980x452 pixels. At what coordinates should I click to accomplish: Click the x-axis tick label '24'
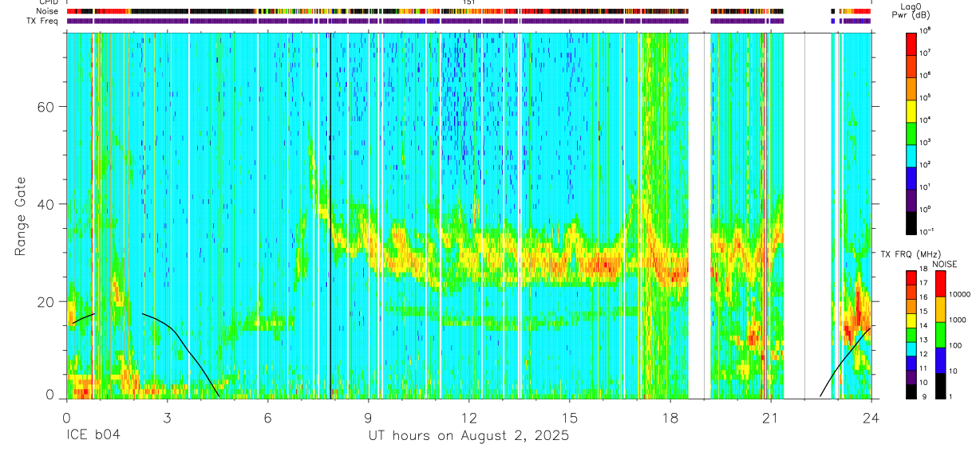coord(871,417)
